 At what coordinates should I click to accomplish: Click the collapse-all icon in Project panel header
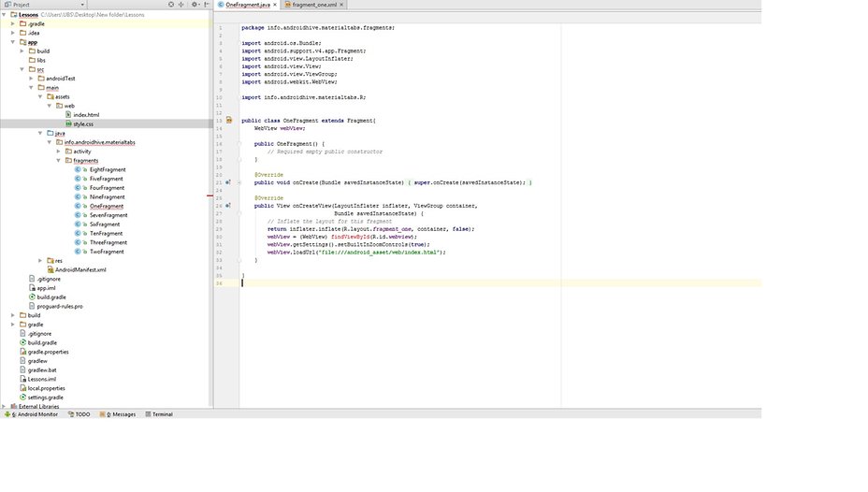[x=181, y=5]
